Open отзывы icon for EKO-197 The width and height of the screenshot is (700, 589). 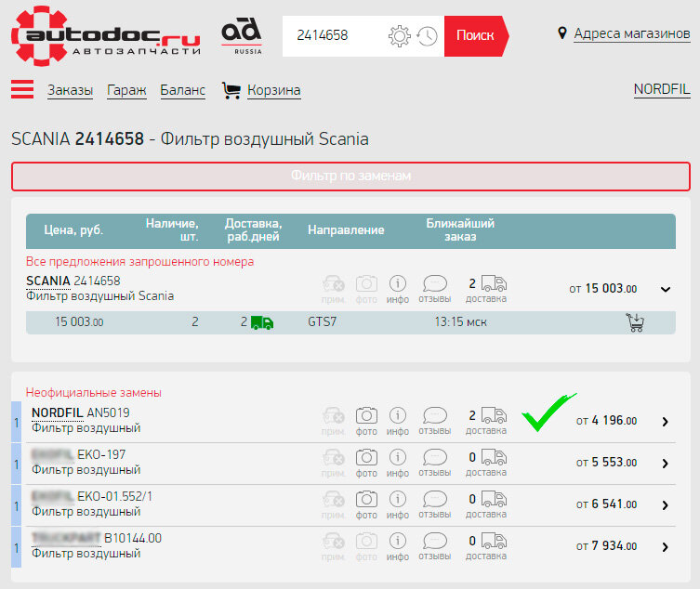point(435,464)
